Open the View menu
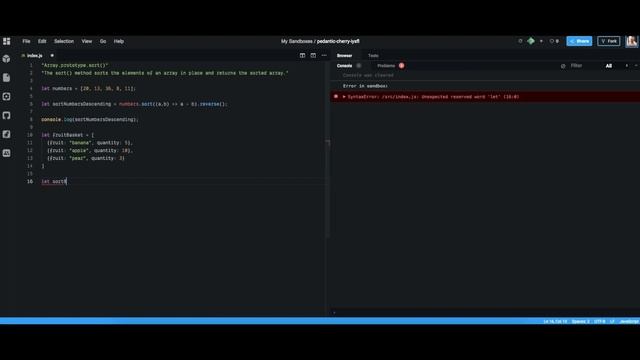The image size is (640, 360). coord(87,41)
